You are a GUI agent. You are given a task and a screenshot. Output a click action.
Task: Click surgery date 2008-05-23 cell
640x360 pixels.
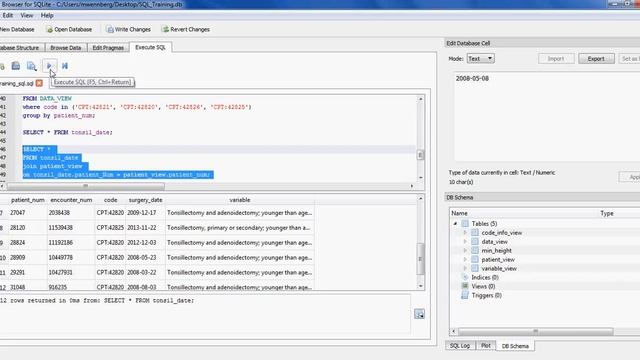click(x=145, y=258)
